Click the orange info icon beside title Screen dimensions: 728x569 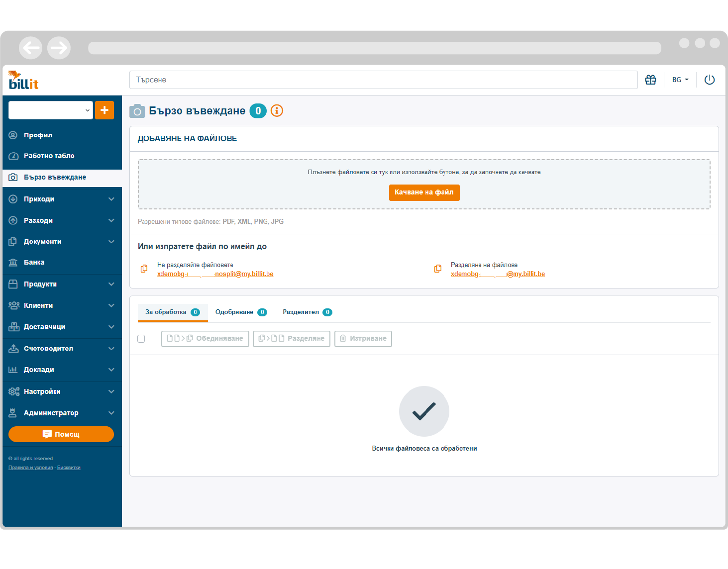tap(277, 110)
